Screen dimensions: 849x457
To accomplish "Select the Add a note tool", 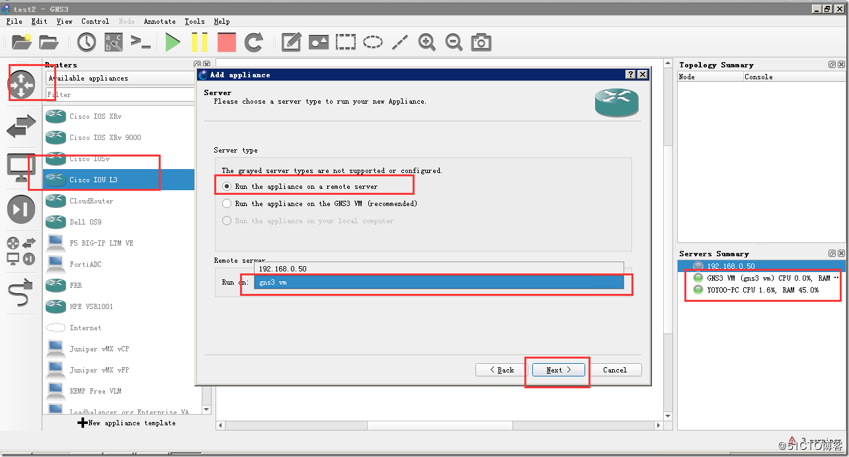I will (x=291, y=42).
